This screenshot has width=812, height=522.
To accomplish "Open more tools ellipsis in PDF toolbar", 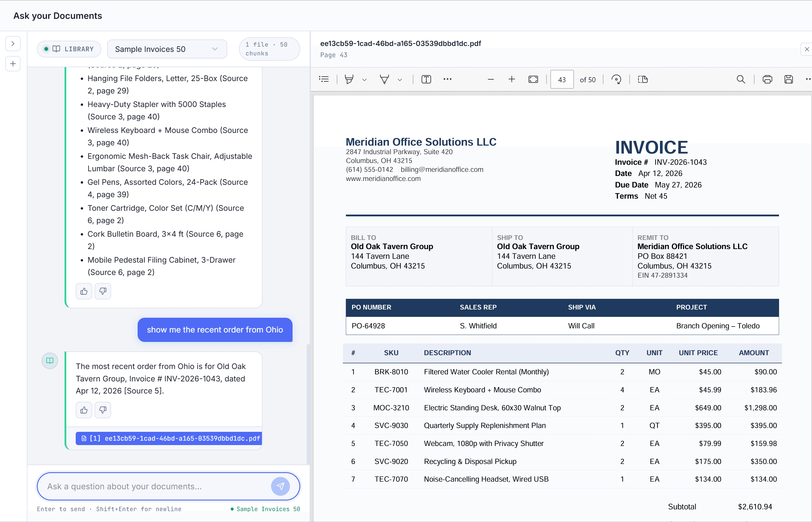I will tap(447, 79).
